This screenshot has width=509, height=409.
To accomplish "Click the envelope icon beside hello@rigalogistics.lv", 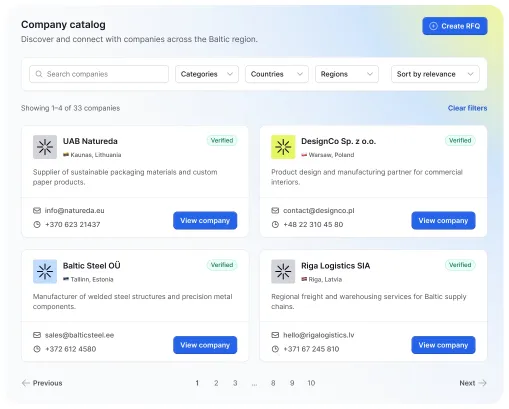I will point(275,335).
